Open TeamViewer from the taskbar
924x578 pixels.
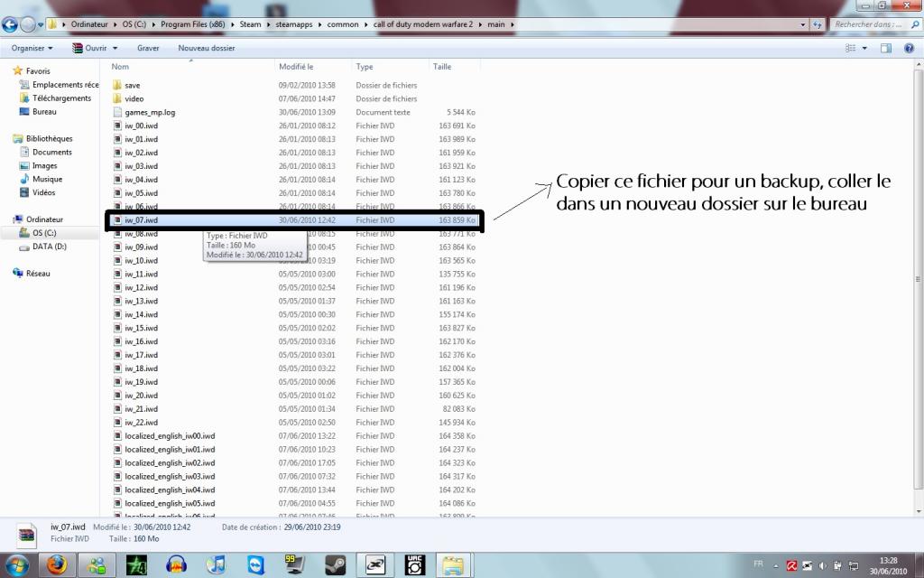coord(255,565)
